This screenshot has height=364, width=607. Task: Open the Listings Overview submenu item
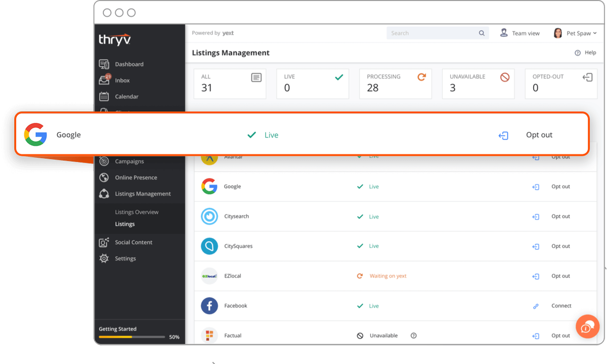tap(137, 212)
